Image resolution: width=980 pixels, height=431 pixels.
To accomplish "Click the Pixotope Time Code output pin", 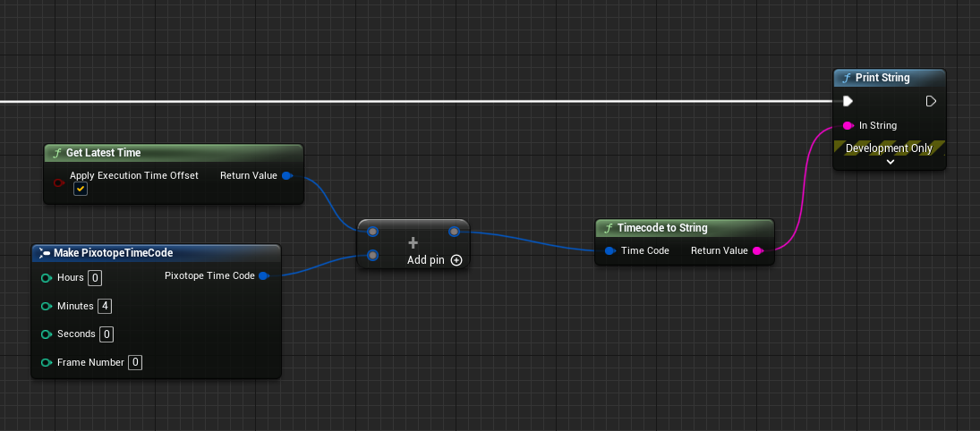I will (263, 276).
